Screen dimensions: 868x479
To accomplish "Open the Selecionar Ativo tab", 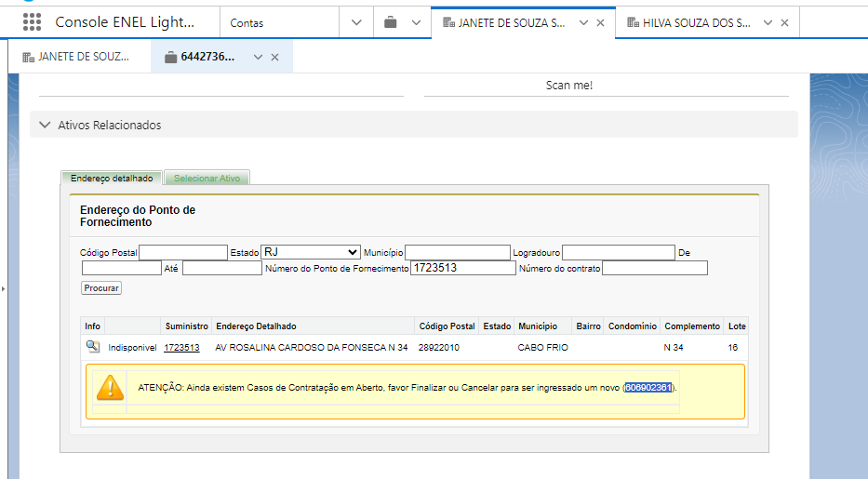I will pyautogui.click(x=207, y=178).
